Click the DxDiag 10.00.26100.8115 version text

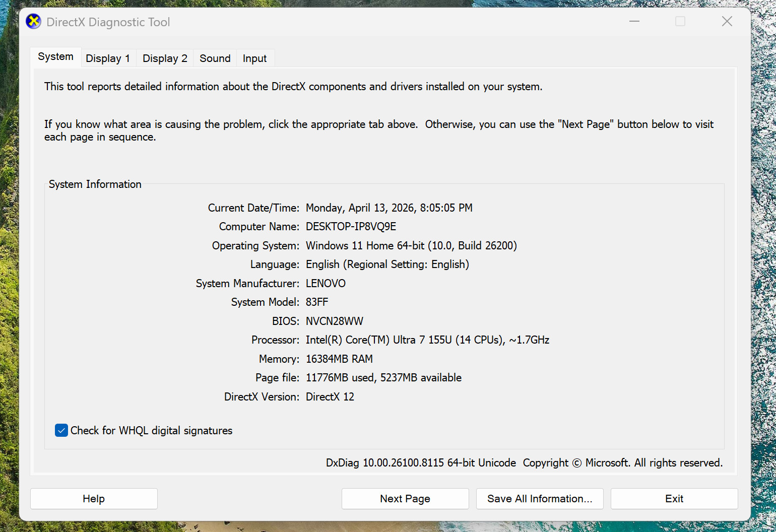point(421,463)
